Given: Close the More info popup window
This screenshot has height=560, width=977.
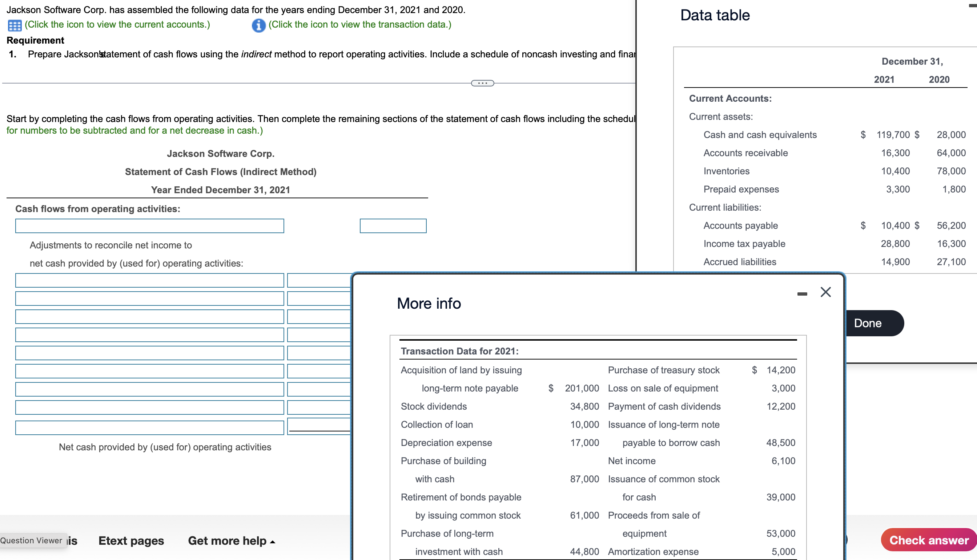Looking at the screenshot, I should [x=826, y=292].
